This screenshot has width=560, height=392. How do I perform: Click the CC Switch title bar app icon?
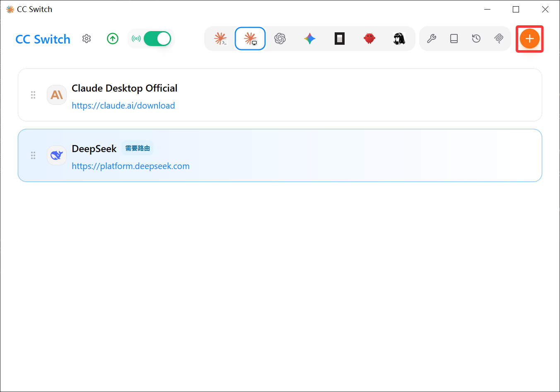pos(10,9)
